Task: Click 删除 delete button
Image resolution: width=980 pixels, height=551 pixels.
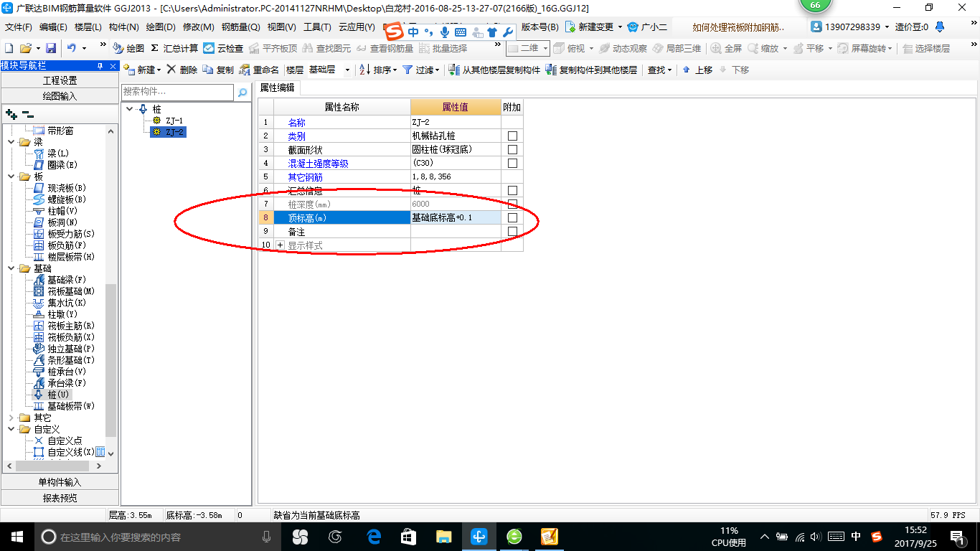Action: [x=182, y=70]
